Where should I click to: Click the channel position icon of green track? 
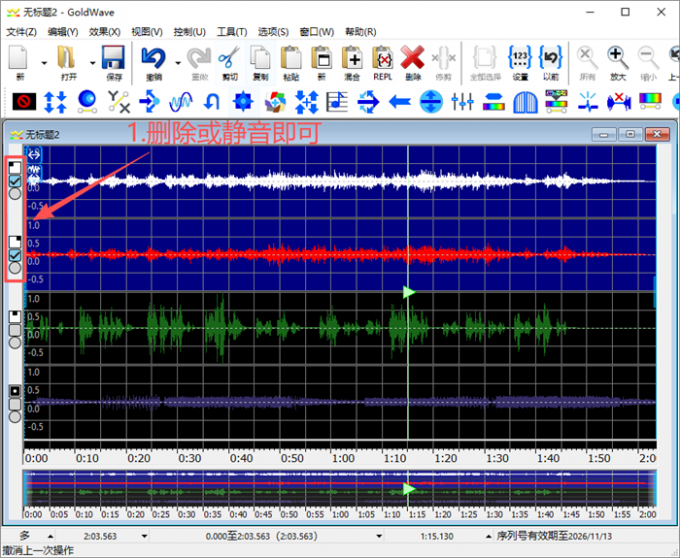(x=15, y=317)
